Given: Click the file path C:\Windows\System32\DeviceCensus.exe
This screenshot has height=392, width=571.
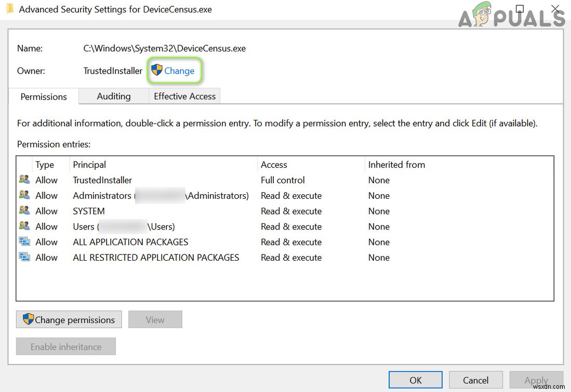Looking at the screenshot, I should [165, 48].
